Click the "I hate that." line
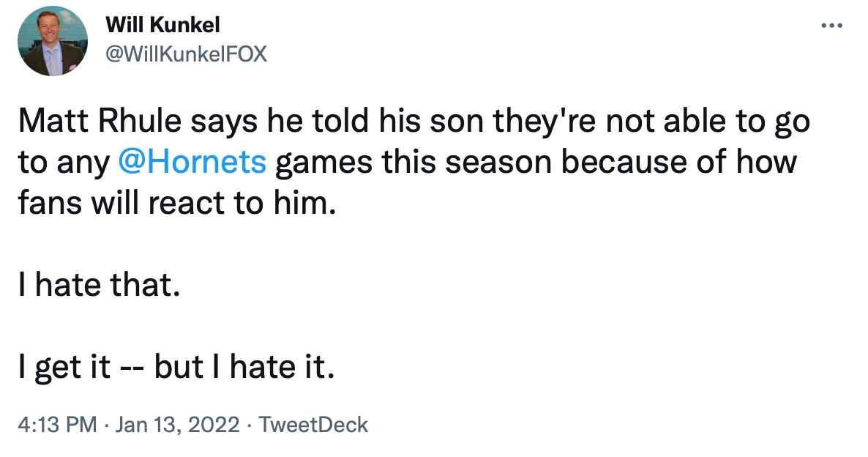Viewport: 868px width, 457px height. (98, 284)
